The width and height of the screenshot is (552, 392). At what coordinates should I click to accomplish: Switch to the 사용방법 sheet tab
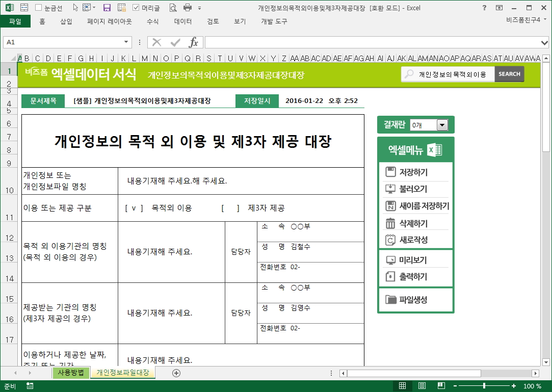(x=71, y=373)
